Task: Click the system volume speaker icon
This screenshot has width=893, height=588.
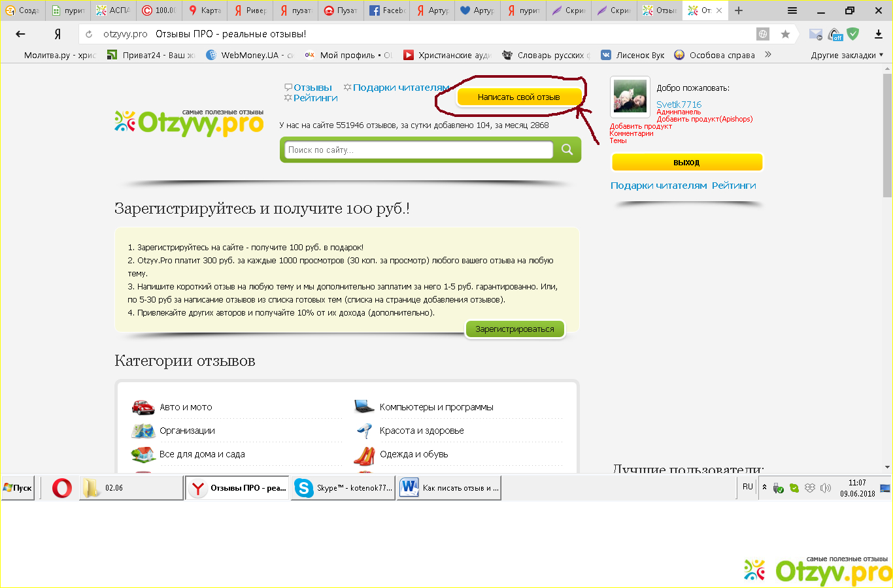Action: [825, 488]
